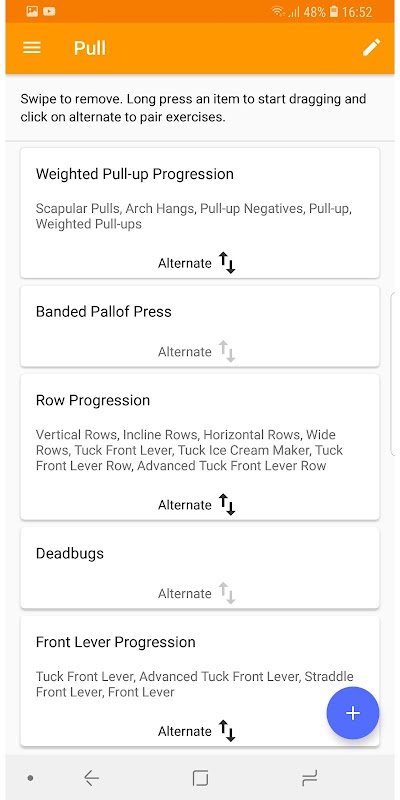Tap alternate arrows on Row Progression card
Viewport: 400px width, 800px height.
coord(227,505)
